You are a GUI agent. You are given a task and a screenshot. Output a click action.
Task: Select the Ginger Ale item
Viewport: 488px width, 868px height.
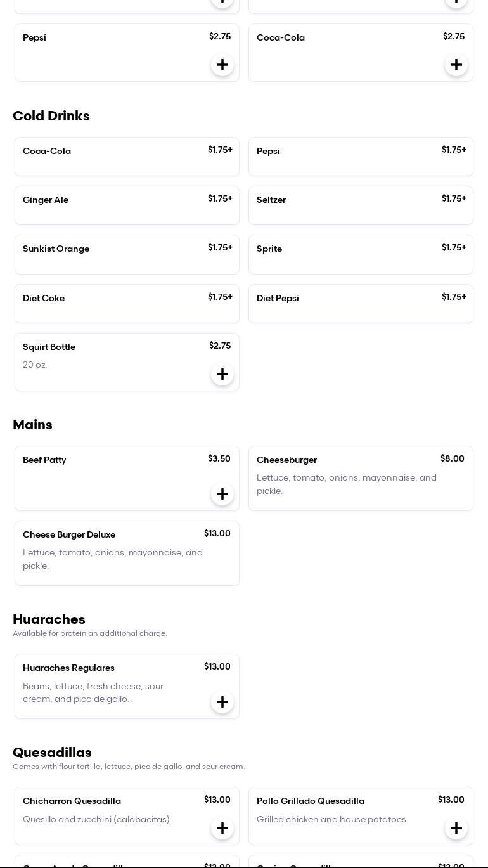coord(127,205)
